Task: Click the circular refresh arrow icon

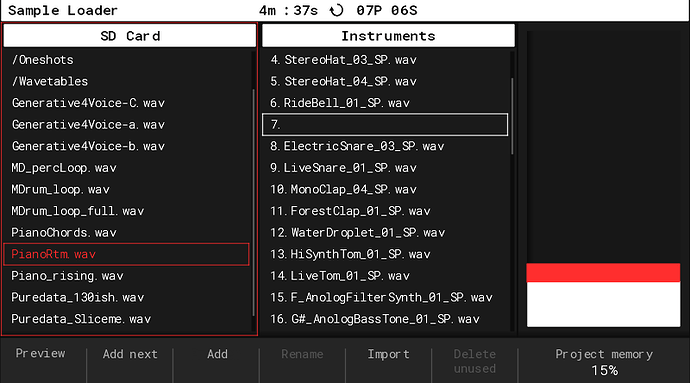Action: (x=337, y=10)
